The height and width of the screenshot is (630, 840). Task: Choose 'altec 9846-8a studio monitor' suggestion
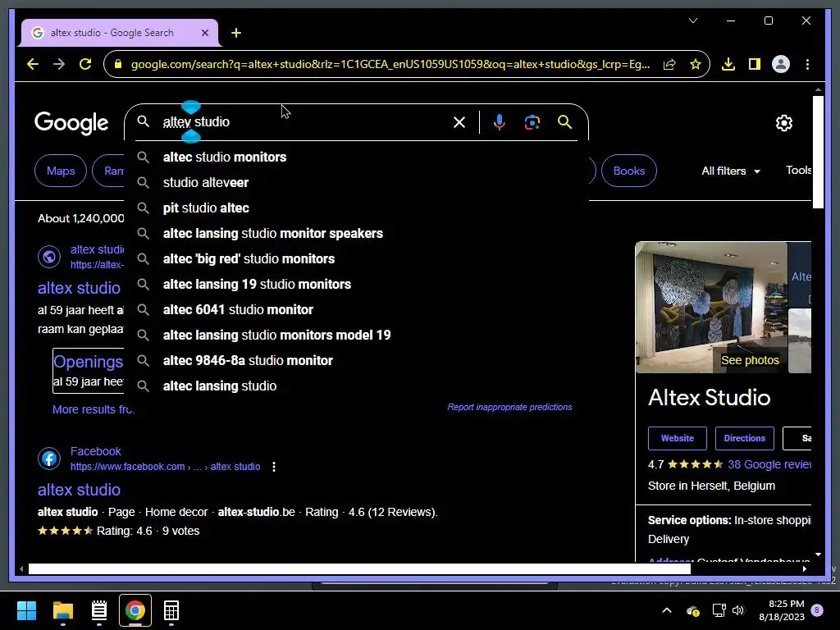tap(356, 361)
